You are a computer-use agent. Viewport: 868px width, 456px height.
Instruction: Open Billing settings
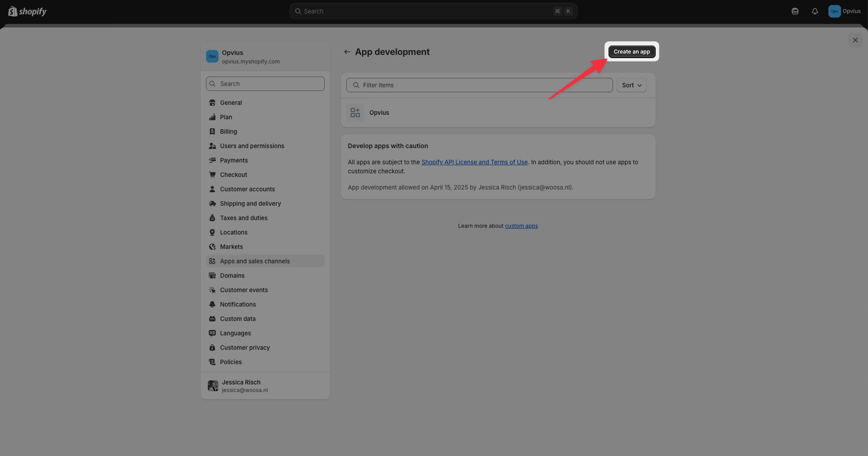pos(265,131)
